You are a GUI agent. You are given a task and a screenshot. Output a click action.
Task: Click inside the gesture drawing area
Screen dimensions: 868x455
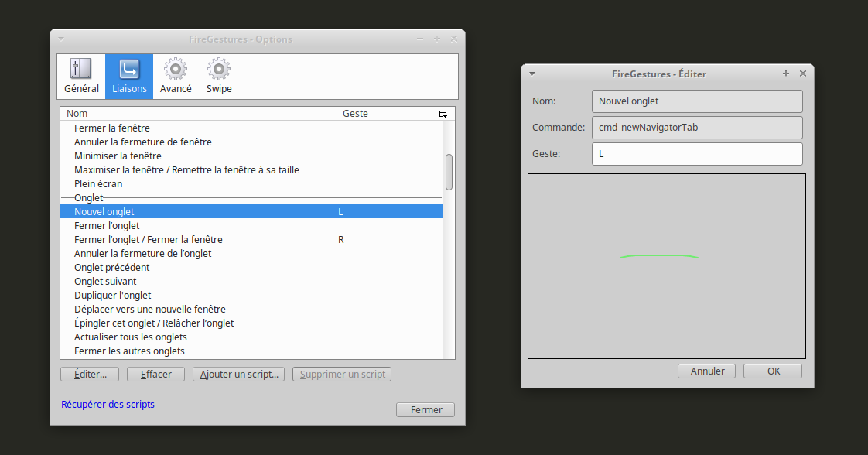[667, 266]
